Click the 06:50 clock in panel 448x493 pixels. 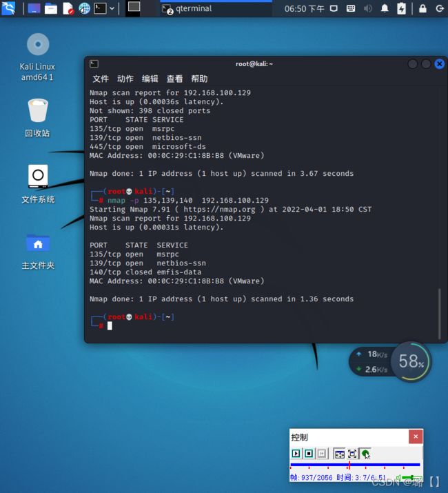click(x=304, y=9)
